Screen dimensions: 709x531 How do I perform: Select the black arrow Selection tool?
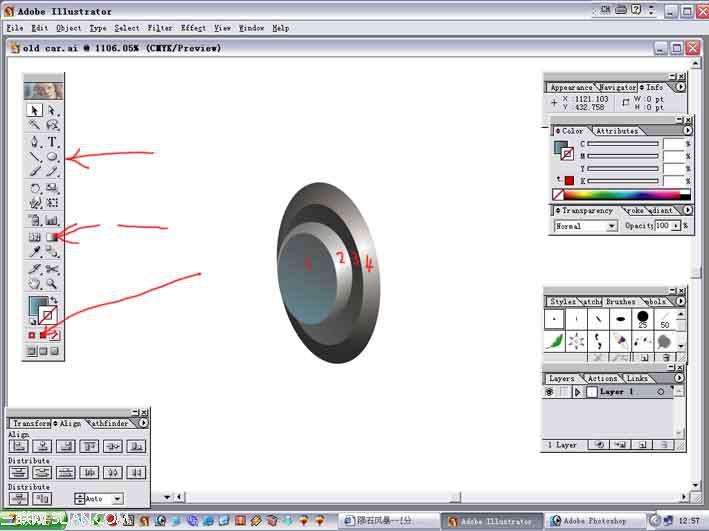point(34,110)
